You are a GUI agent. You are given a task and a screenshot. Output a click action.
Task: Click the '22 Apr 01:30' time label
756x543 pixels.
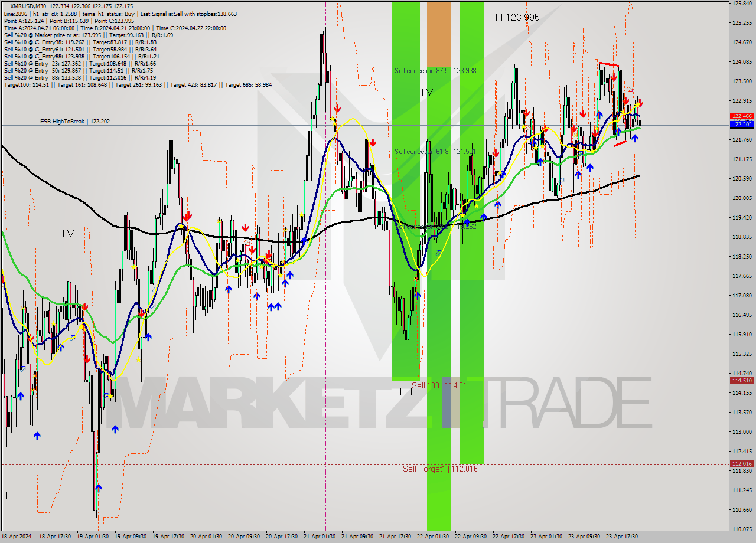(433, 537)
